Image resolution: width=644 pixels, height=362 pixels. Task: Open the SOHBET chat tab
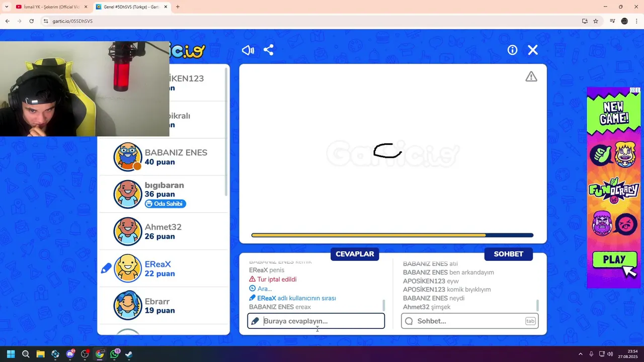(508, 254)
